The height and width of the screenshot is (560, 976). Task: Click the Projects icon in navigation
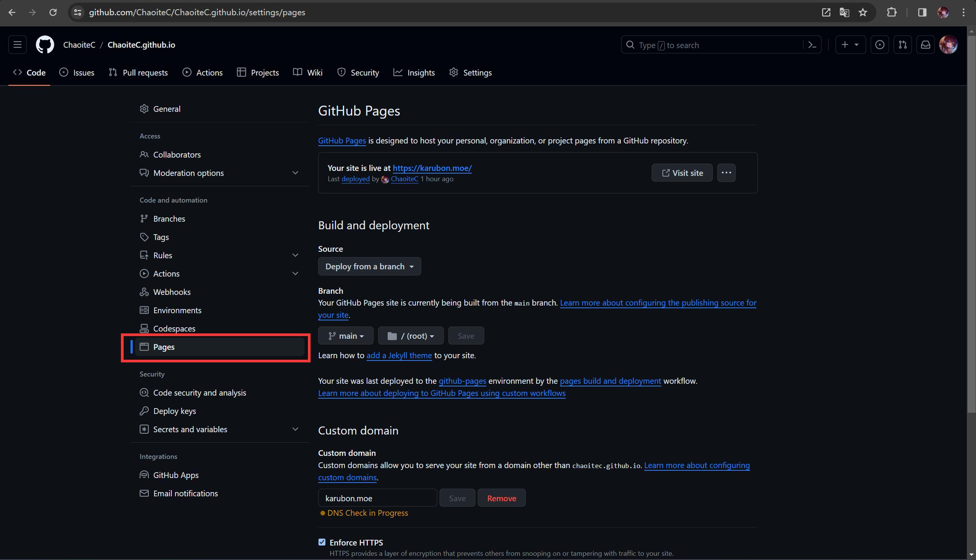(x=241, y=72)
